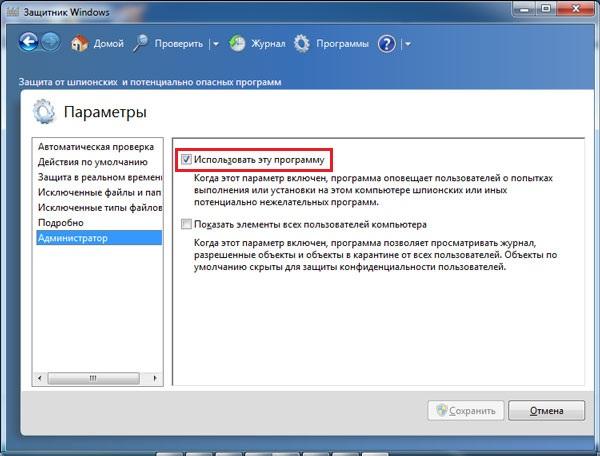This screenshot has width=600, height=456.
Task: Select Администратор in settings list
Action: (99, 238)
